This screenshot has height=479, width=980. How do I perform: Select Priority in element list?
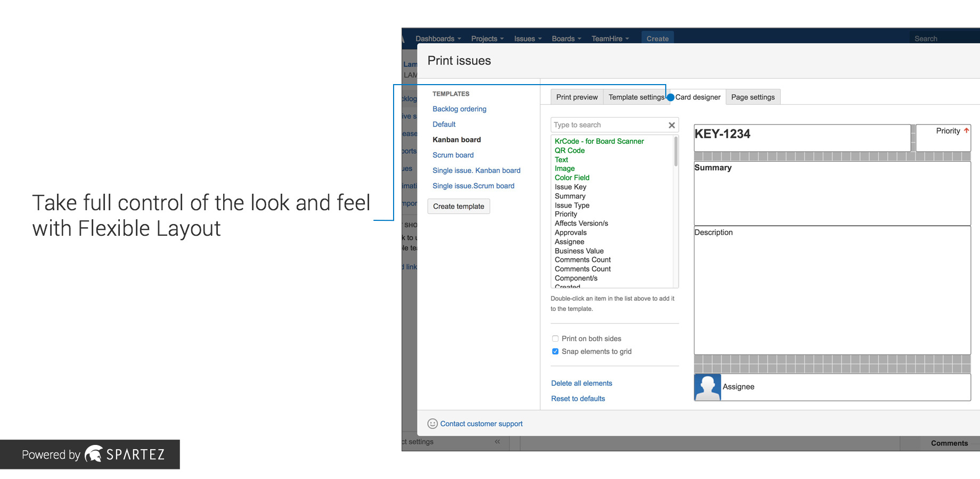566,214
